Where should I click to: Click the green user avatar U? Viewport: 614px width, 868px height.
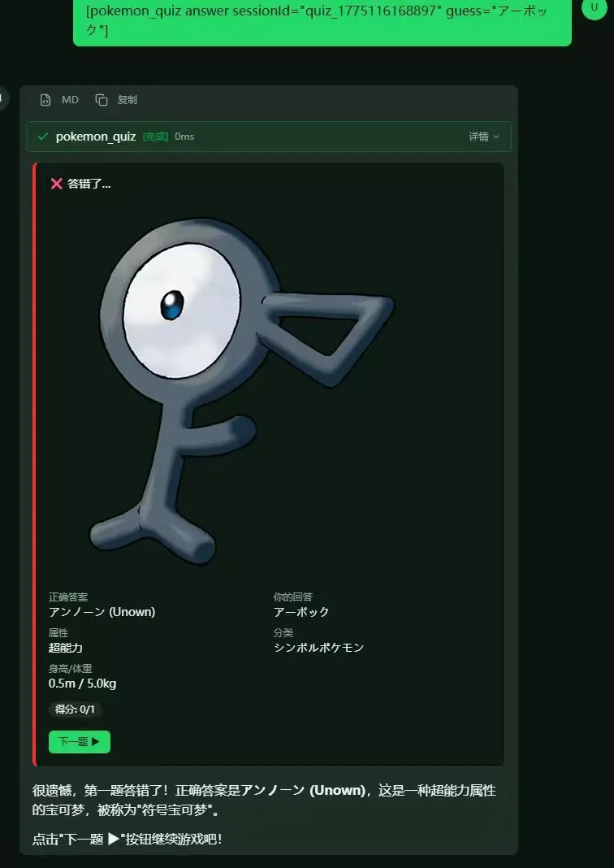coord(595,8)
